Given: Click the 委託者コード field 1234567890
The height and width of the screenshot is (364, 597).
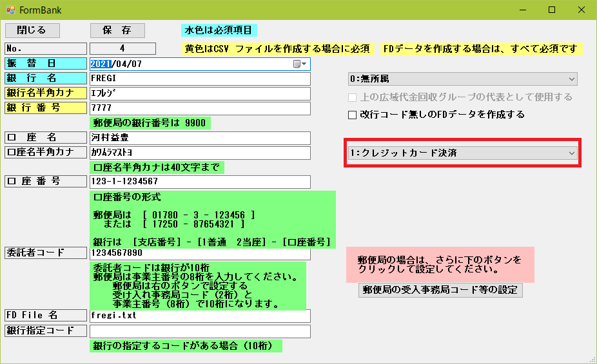Looking at the screenshot, I should tap(200, 253).
